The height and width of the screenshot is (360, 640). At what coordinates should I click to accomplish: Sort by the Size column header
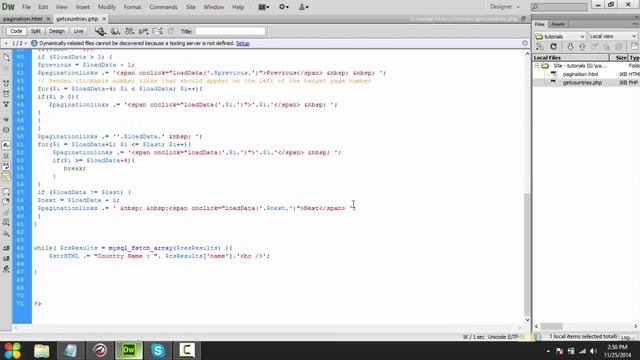[620, 58]
